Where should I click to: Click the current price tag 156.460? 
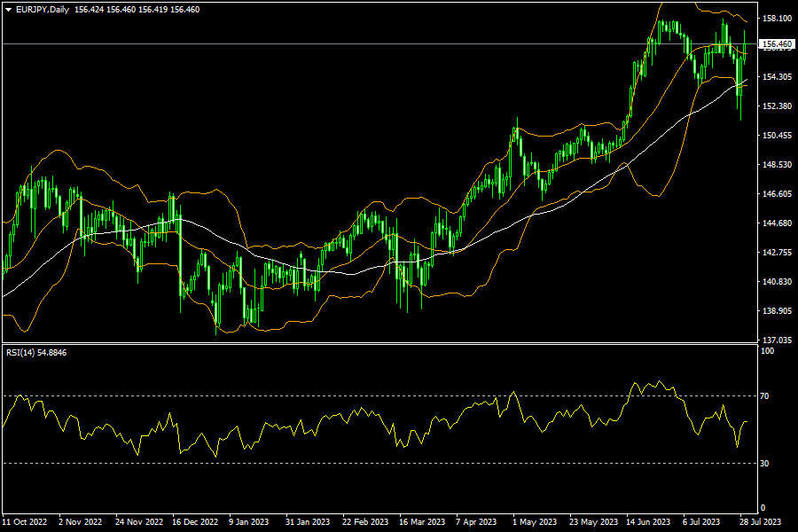pyautogui.click(x=777, y=44)
